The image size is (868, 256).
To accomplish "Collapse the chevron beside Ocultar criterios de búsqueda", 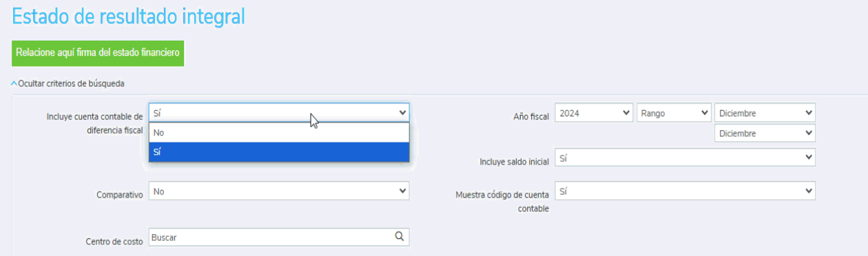I will click(x=14, y=84).
